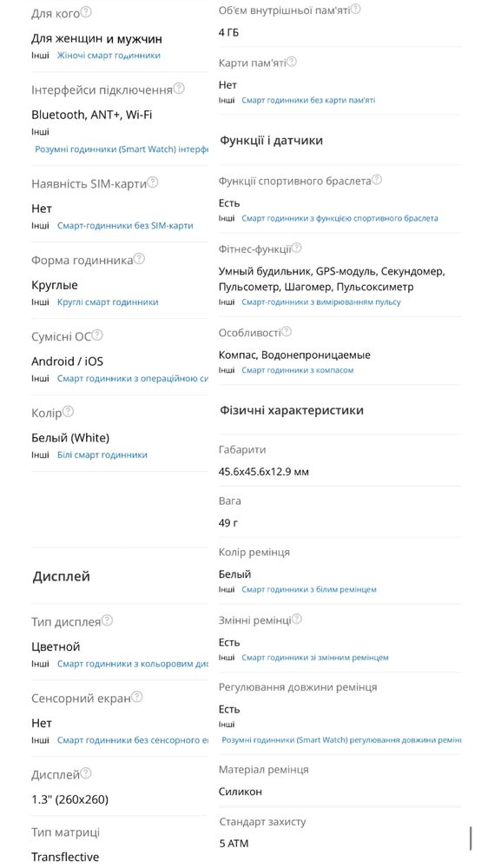Follow Круглі смарт годинники link
This screenshot has height=868, width=488.
click(x=108, y=302)
